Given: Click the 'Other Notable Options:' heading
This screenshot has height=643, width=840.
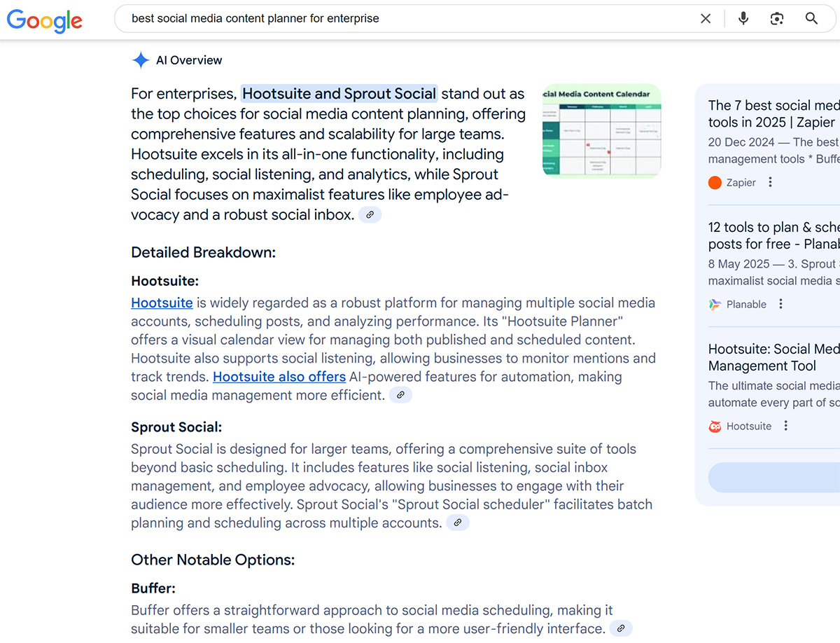Looking at the screenshot, I should pos(213,560).
